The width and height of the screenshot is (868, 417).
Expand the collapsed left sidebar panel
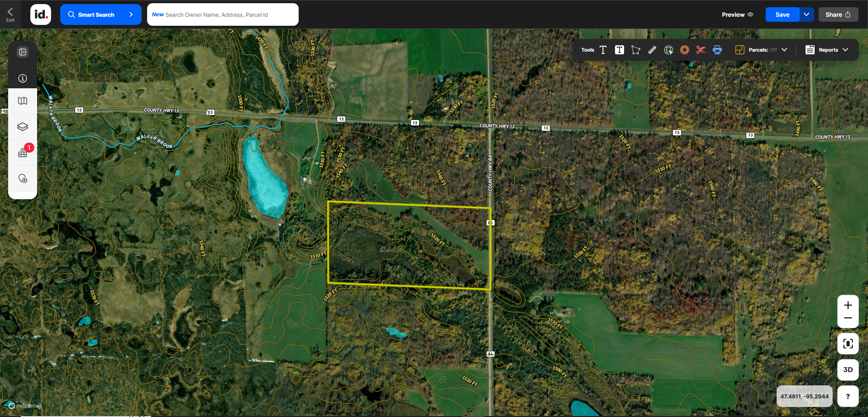(23, 52)
